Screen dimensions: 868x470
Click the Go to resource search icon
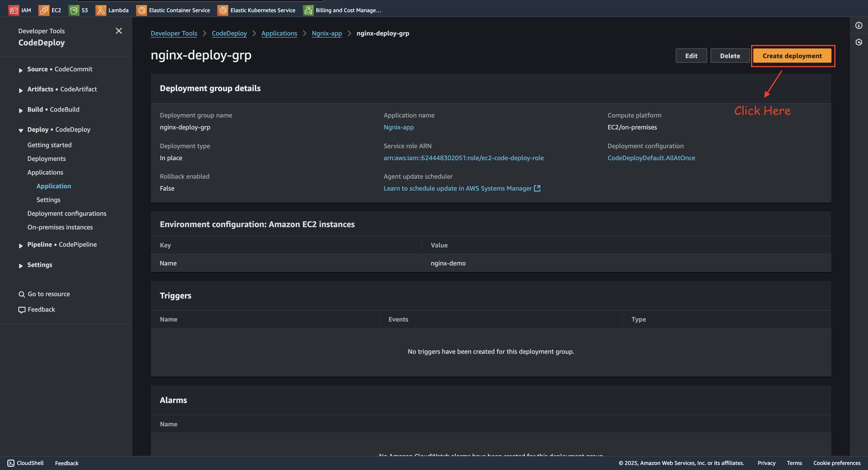click(x=22, y=294)
